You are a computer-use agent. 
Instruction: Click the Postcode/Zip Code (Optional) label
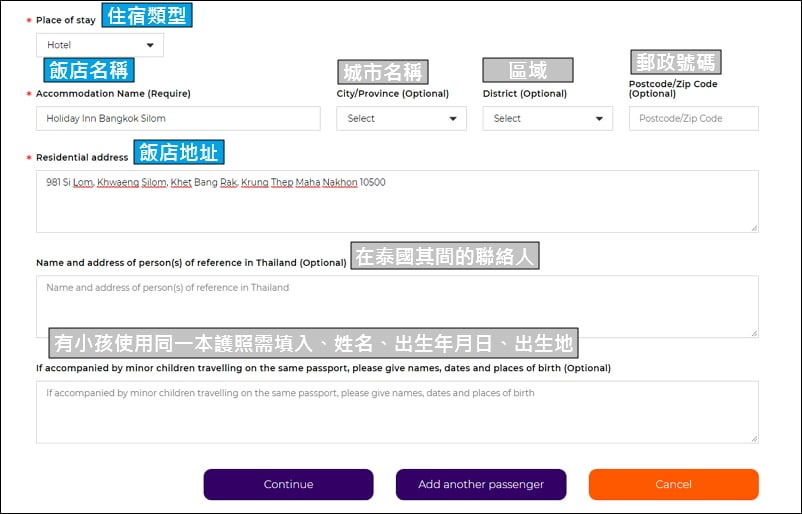(673, 88)
